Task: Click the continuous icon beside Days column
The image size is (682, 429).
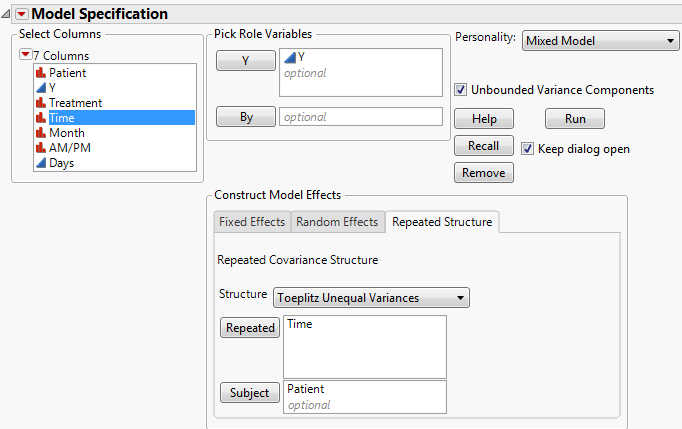Action: (41, 163)
